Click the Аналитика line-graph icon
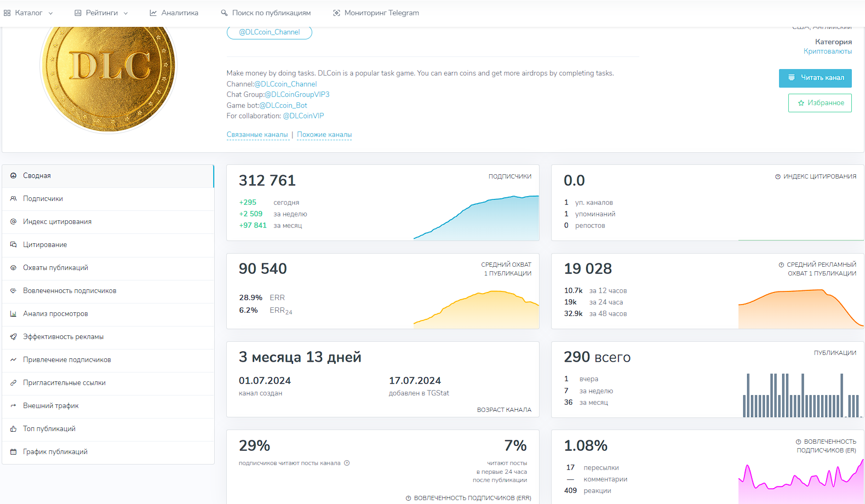The width and height of the screenshot is (865, 504). 153,13
